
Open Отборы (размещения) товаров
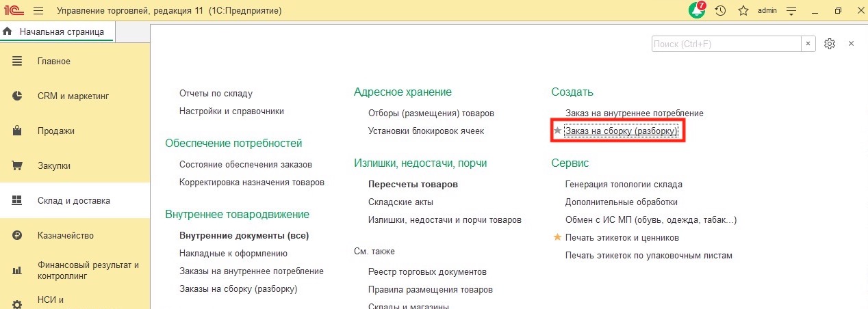click(431, 113)
